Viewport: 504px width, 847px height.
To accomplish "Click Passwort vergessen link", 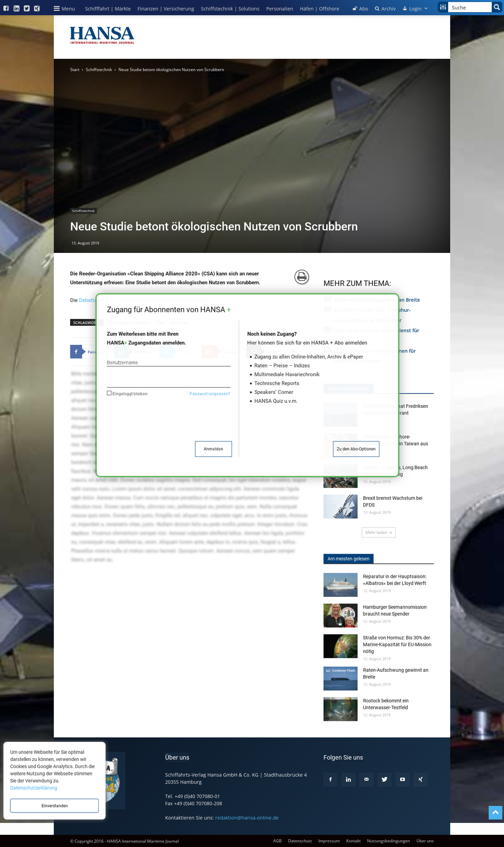I will click(210, 394).
